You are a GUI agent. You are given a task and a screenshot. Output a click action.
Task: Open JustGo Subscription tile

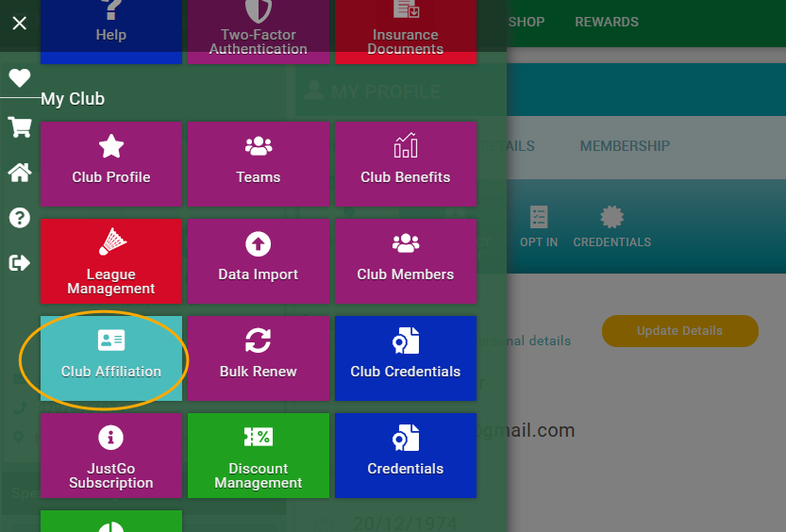[111, 456]
